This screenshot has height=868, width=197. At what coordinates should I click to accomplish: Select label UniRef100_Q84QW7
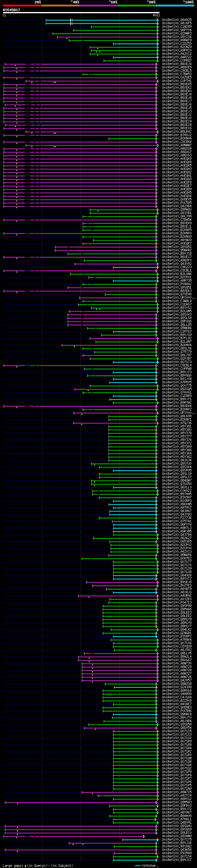177,481
